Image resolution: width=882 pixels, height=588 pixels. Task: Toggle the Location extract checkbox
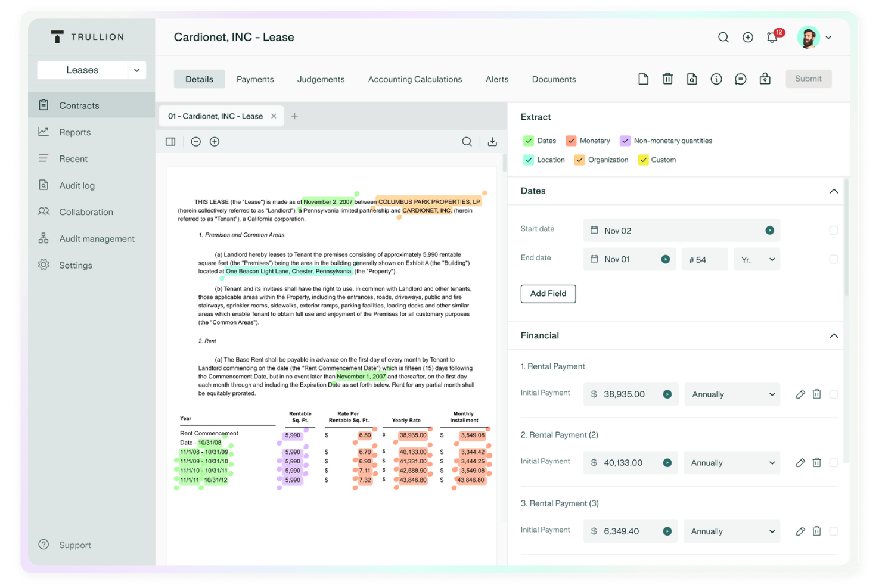tap(529, 160)
